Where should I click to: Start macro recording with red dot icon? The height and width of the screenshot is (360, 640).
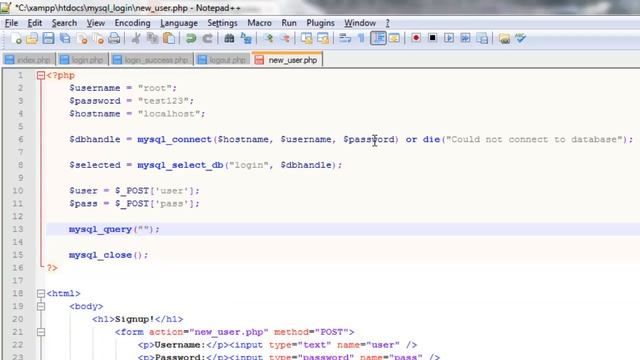pyautogui.click(x=416, y=38)
